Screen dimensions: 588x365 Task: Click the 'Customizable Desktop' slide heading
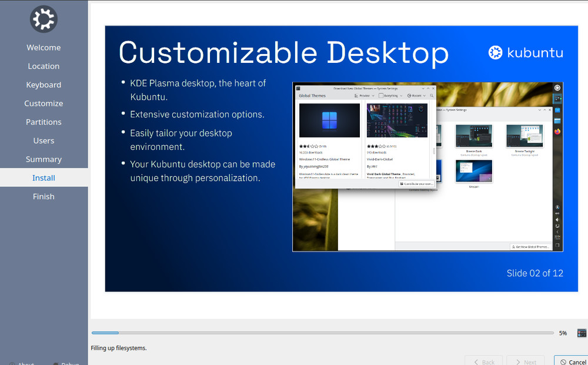point(283,53)
